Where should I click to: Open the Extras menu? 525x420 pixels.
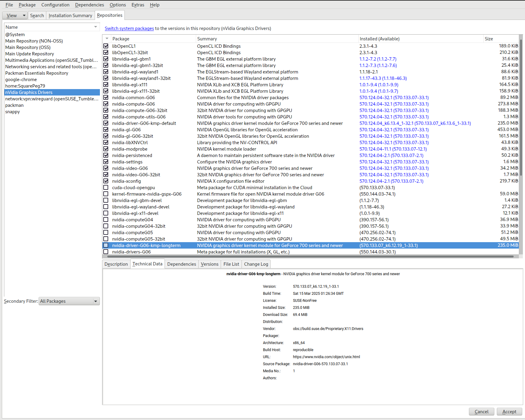138,5
